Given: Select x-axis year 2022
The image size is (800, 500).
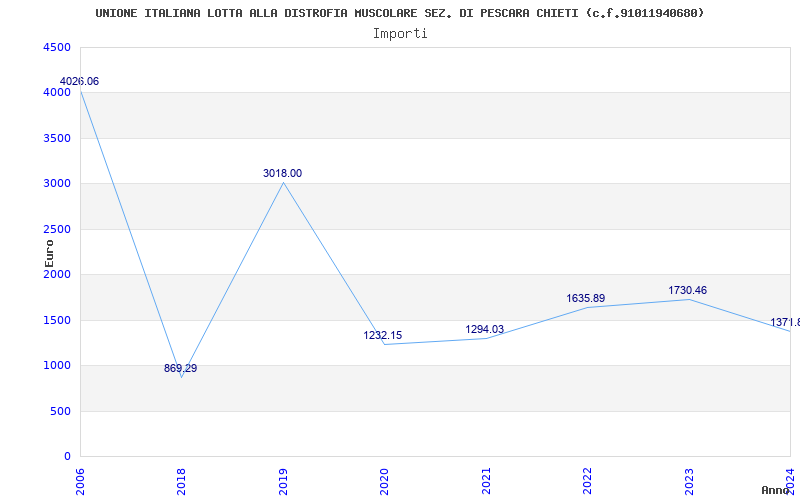Looking at the screenshot, I should [x=587, y=481].
